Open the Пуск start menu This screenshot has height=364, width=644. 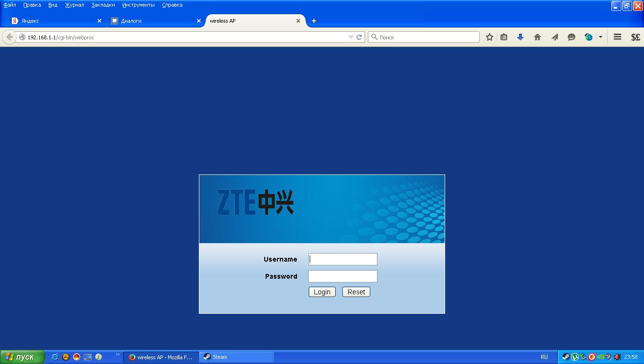(22, 357)
